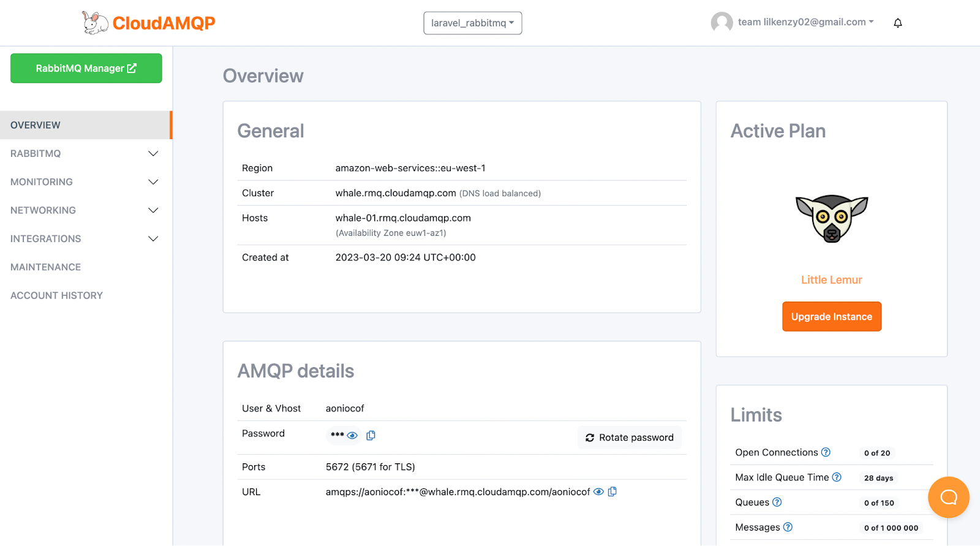The height and width of the screenshot is (546, 980).
Task: Select the created at 2023-03-20 timestamp
Action: click(405, 257)
